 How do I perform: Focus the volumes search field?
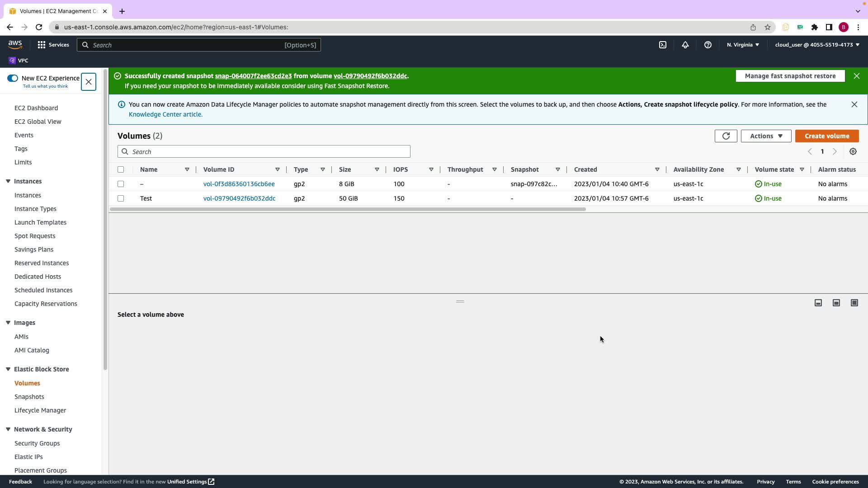(270, 152)
